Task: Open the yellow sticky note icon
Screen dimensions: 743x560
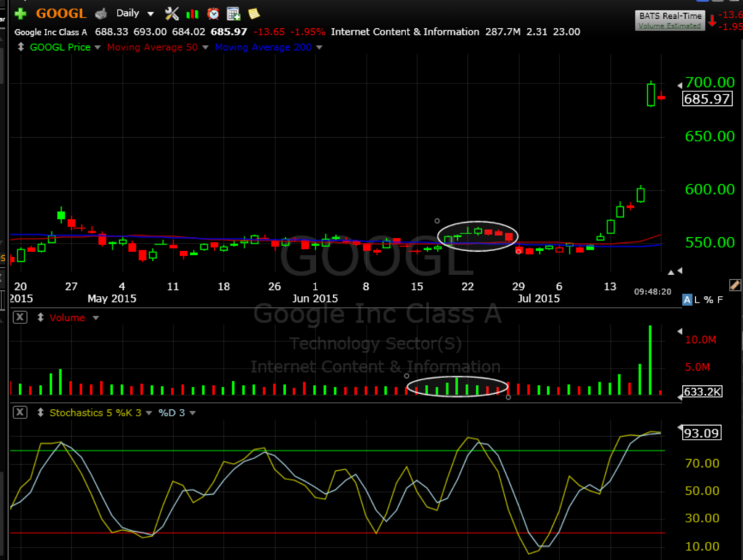Action: (254, 13)
